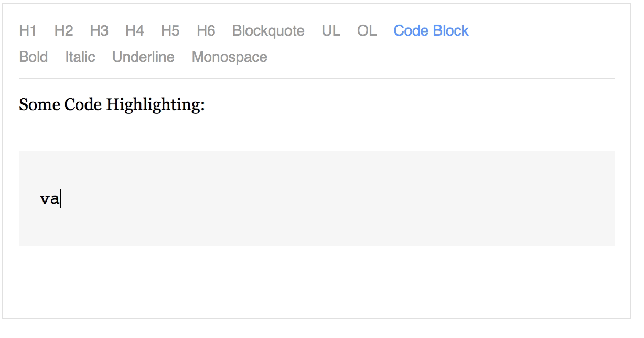Click the Underline style button
The height and width of the screenshot is (338, 644).
(x=143, y=57)
